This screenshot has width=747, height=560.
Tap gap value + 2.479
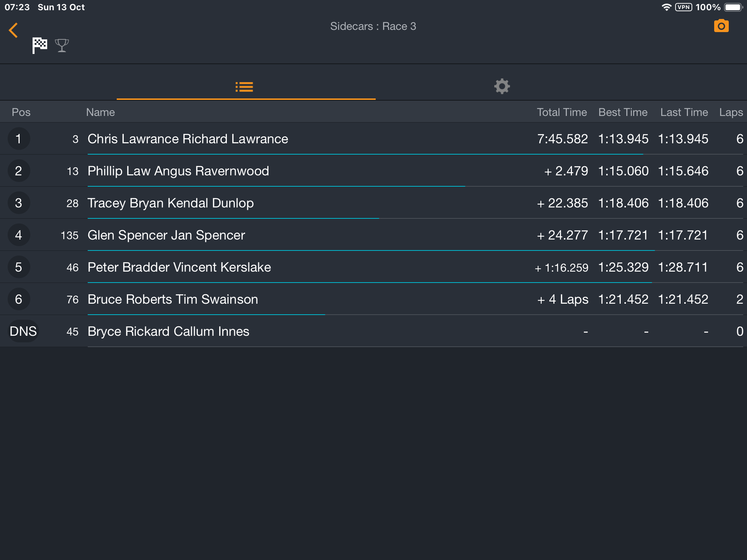click(x=566, y=171)
